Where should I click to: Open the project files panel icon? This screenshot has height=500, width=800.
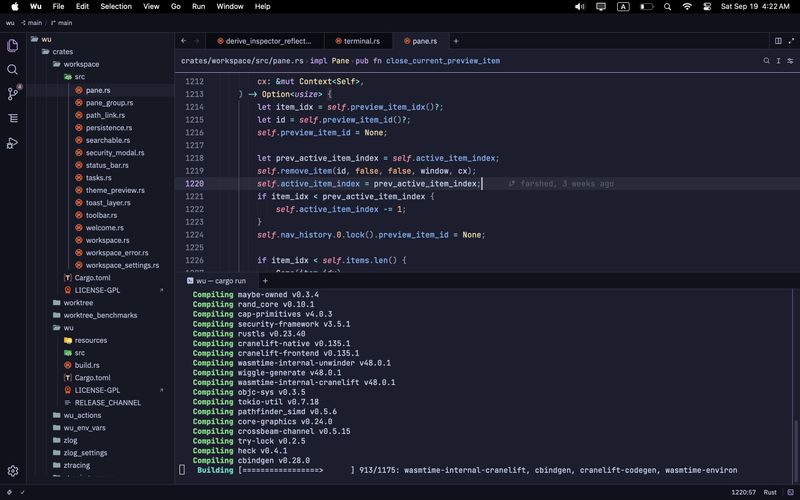coord(13,45)
